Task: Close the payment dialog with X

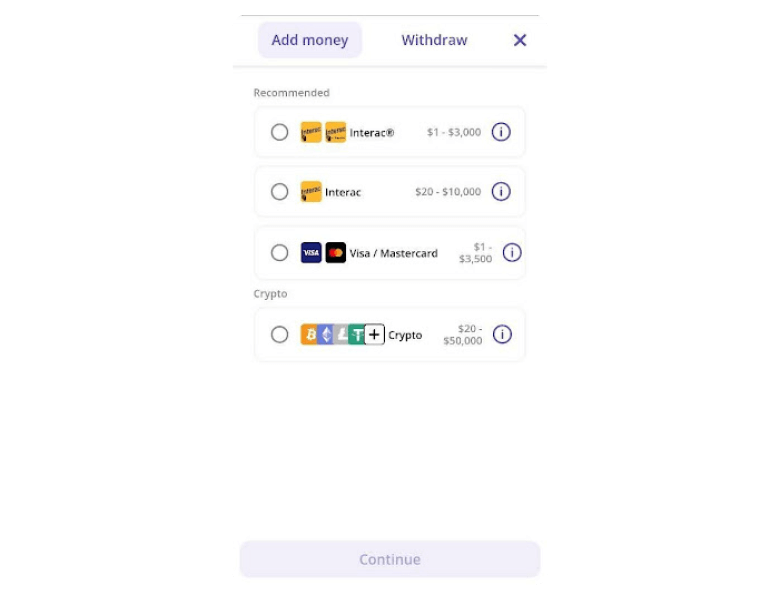Action: 520,40
